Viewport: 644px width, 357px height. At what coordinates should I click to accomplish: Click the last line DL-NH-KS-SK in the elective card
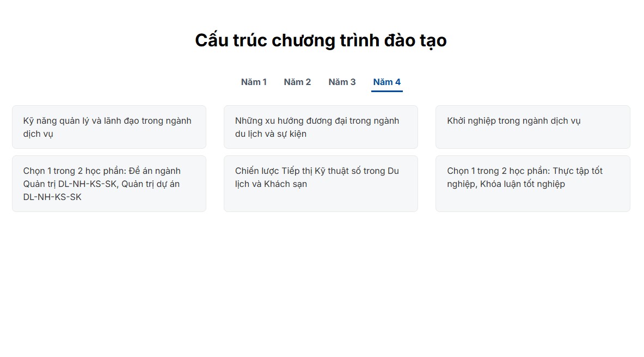tap(52, 197)
